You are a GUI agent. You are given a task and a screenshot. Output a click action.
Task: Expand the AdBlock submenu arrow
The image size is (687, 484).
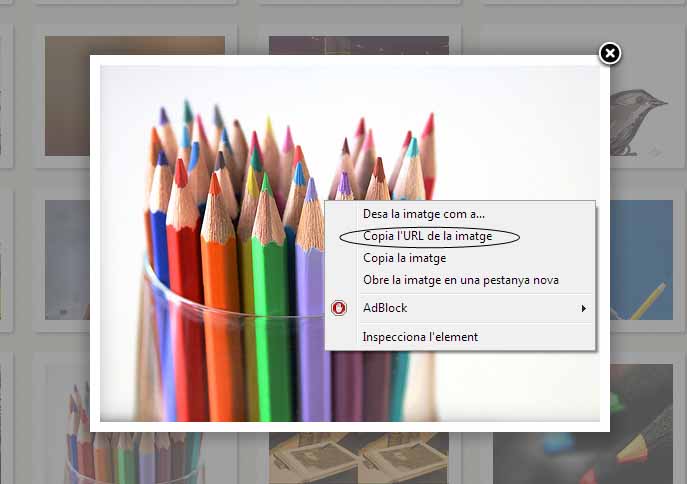(x=584, y=308)
